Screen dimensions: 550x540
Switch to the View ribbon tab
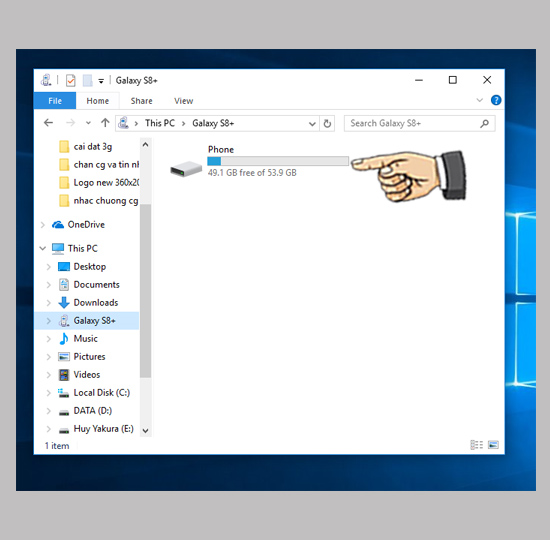click(183, 101)
